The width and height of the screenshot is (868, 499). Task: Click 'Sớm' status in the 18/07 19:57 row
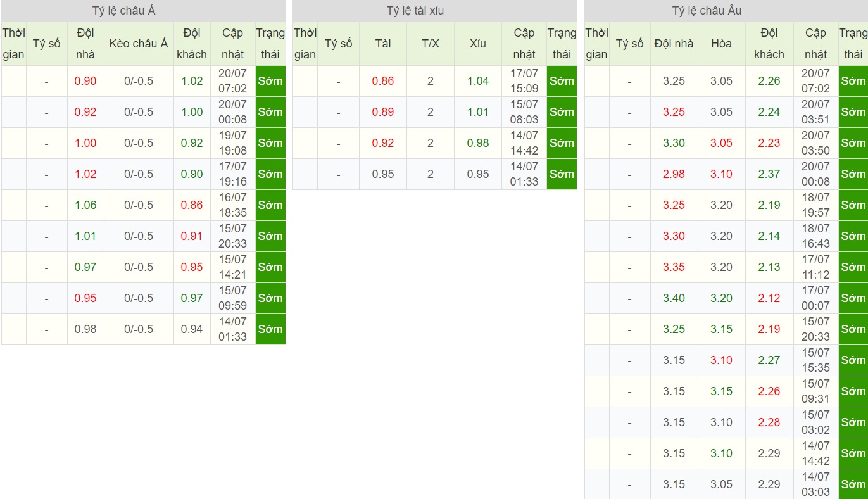853,205
